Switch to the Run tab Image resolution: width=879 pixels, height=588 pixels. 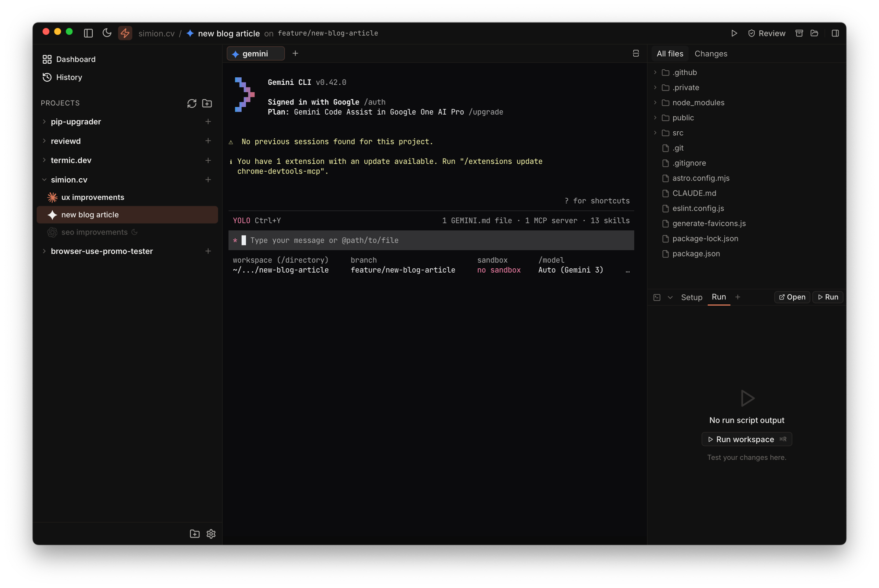[x=719, y=297]
